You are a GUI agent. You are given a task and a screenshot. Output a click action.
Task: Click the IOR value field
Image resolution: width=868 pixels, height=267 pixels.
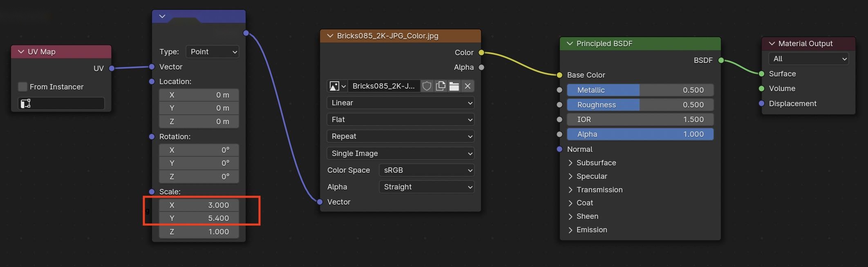click(640, 120)
